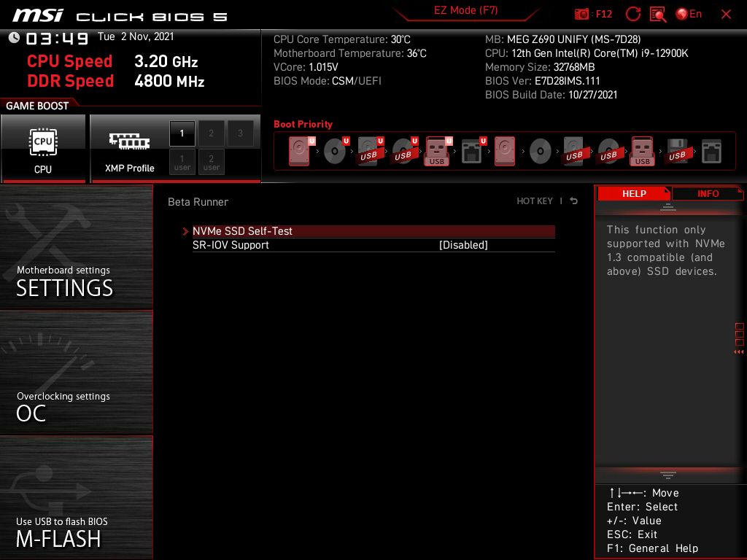Open the NVMe SSD Self-Test submenu

[x=373, y=231]
